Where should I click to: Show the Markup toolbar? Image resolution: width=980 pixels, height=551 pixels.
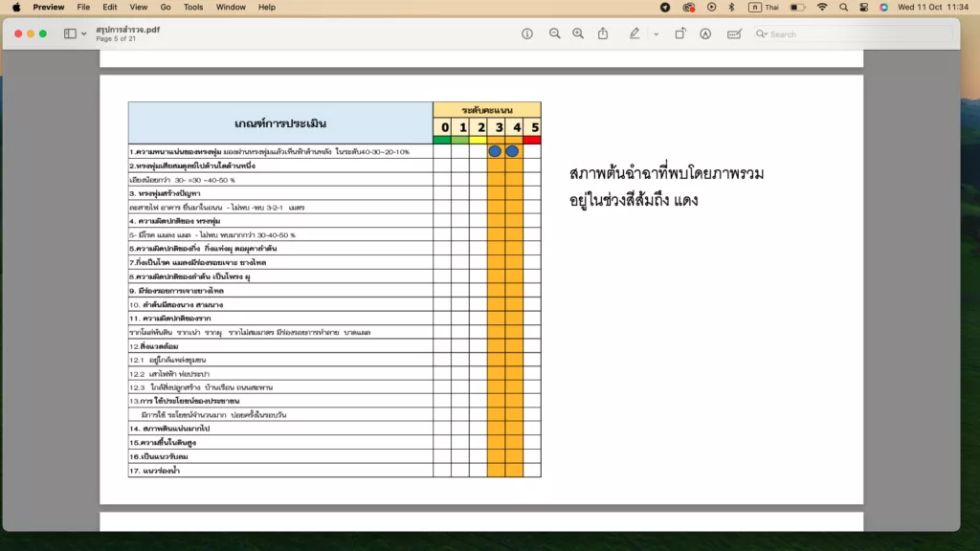coord(705,33)
